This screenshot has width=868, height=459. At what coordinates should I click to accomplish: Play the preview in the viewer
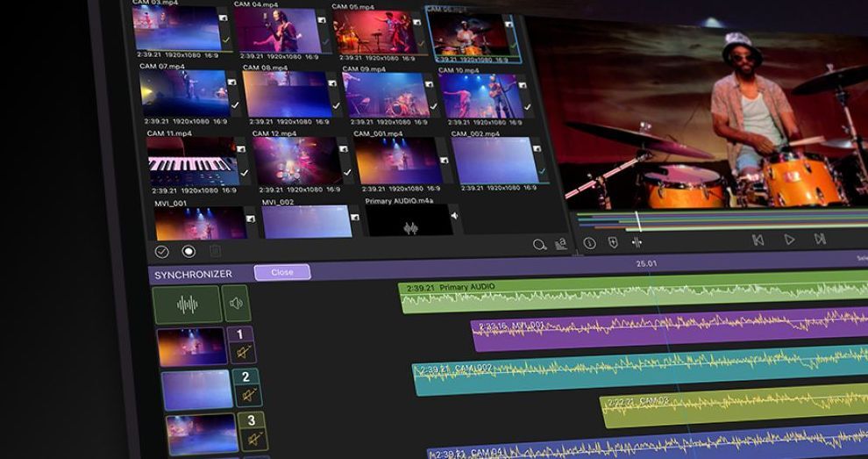pos(789,240)
